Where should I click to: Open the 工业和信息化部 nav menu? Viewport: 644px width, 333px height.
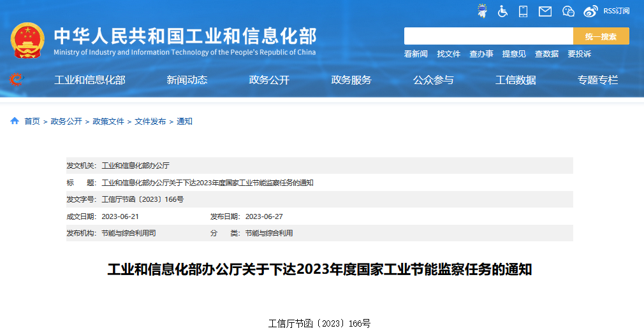(x=89, y=80)
